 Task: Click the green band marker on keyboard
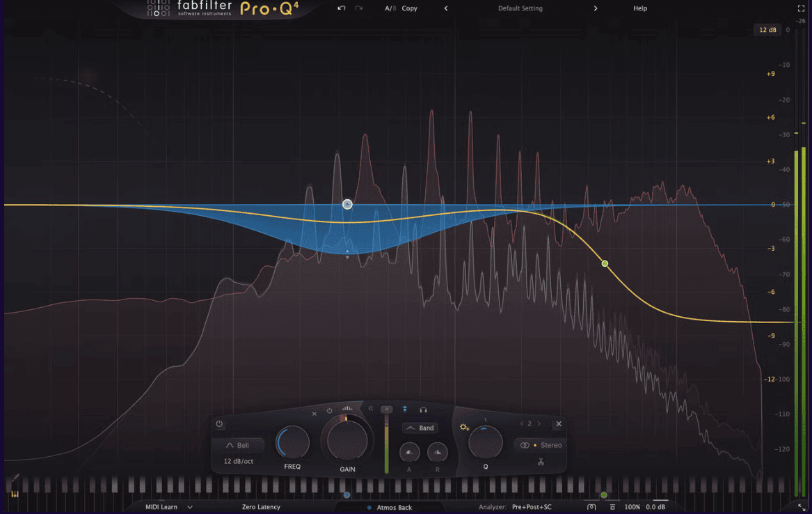(604, 494)
